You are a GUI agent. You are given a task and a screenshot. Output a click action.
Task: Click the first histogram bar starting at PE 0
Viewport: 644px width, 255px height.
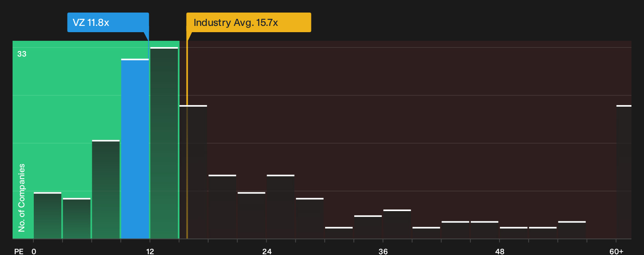[x=48, y=215]
